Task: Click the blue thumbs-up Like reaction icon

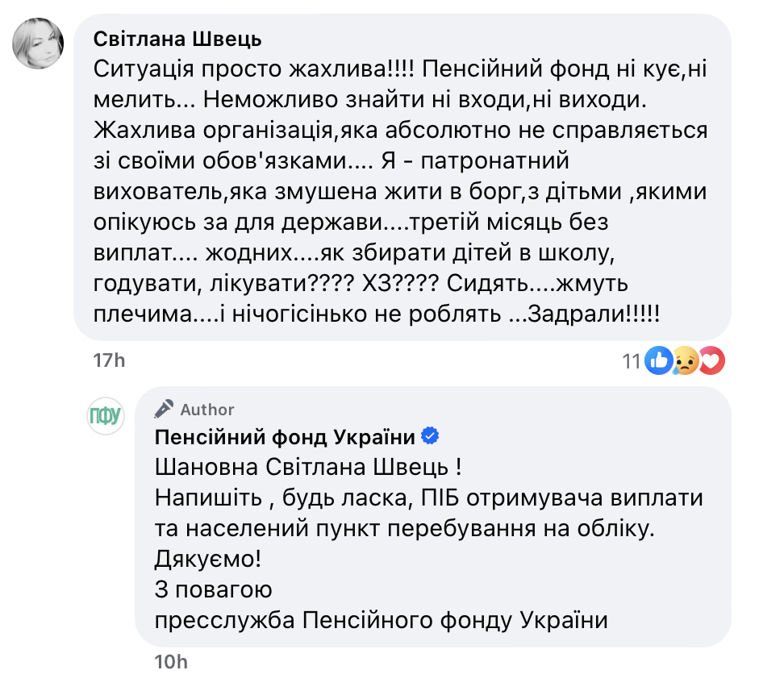Action: (x=659, y=362)
